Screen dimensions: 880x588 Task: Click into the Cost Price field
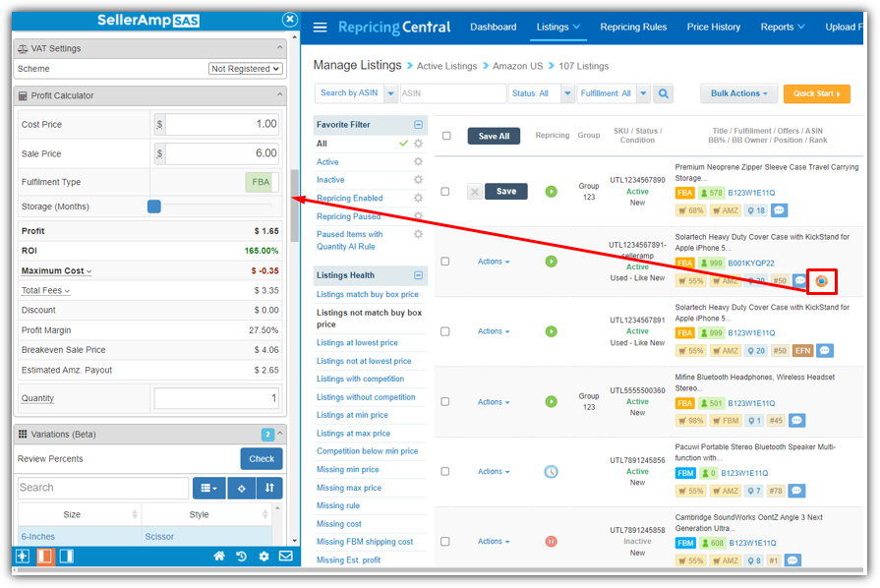tap(222, 124)
